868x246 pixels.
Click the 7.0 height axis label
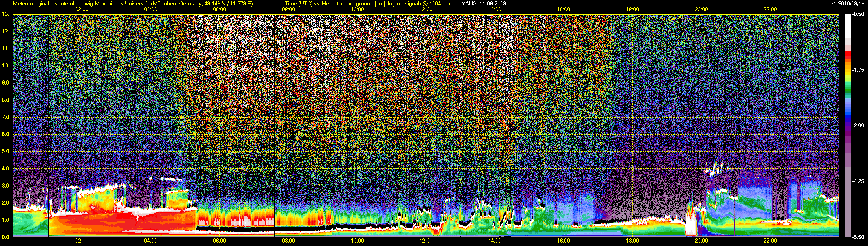pyautogui.click(x=5, y=117)
